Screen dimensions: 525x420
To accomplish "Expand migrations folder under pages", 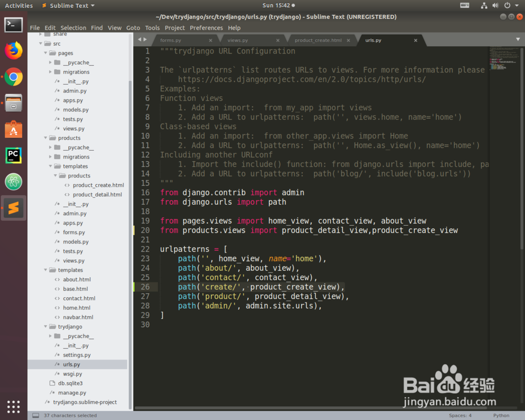I will pyautogui.click(x=50, y=72).
